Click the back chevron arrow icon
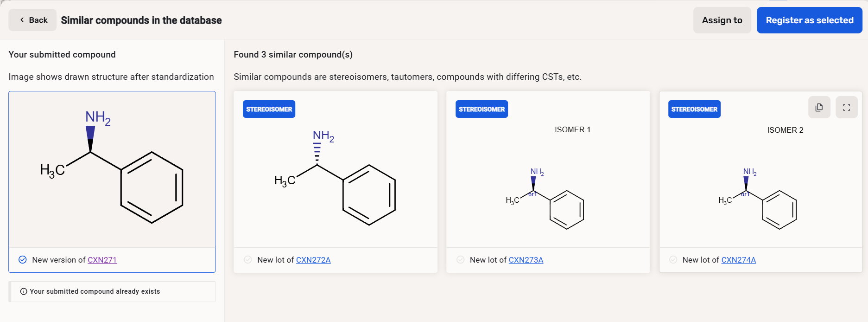Viewport: 868px width, 322px height. click(22, 20)
